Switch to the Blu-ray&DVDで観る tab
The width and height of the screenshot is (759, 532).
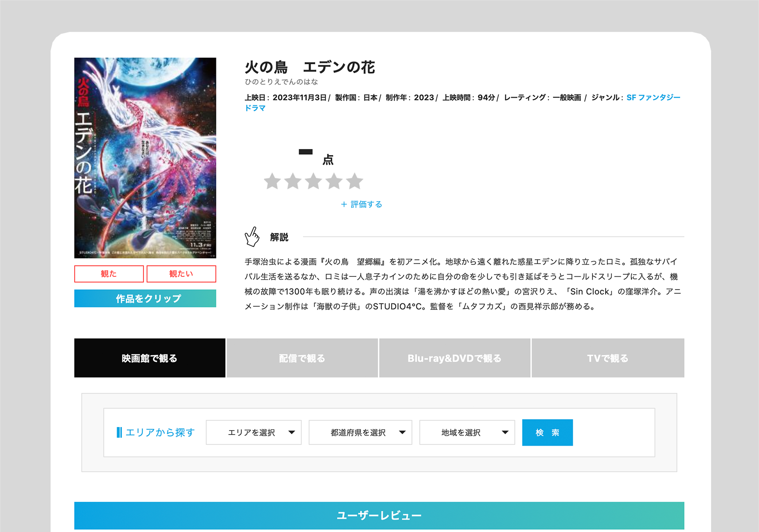[455, 358]
